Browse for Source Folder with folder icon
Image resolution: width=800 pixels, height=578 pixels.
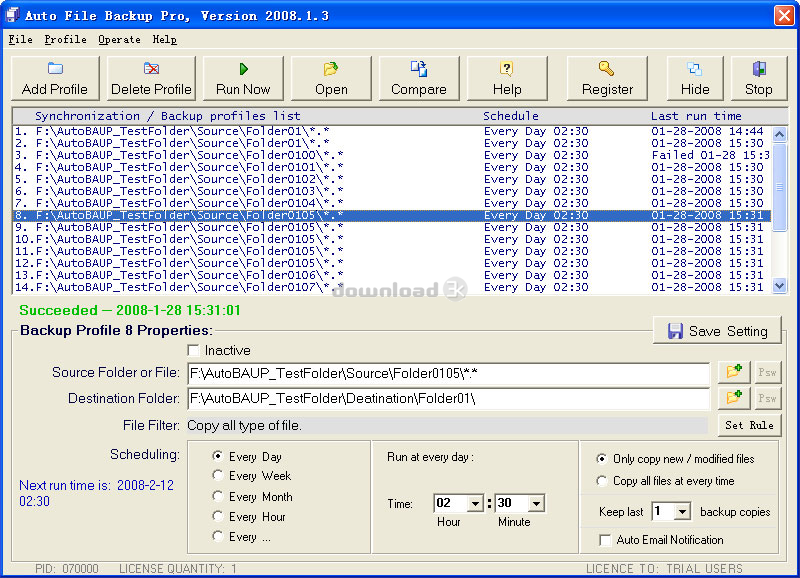735,372
